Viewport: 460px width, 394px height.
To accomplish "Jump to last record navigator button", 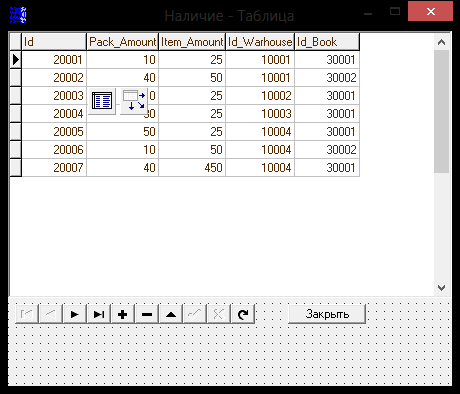I will (x=99, y=314).
